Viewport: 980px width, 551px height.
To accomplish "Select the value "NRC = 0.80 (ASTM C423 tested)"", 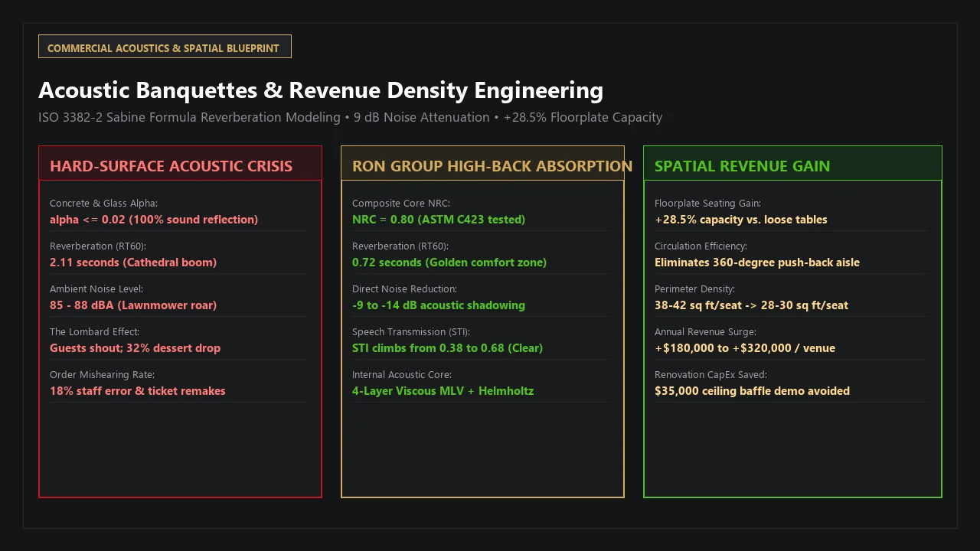I will click(x=439, y=220).
